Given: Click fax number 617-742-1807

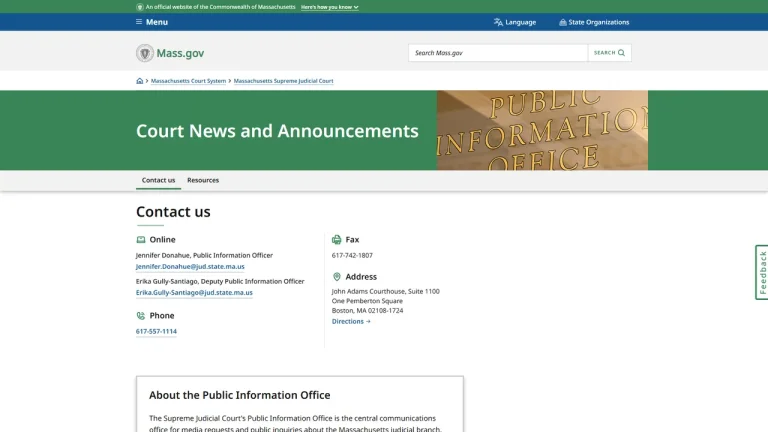Looking at the screenshot, I should coord(352,255).
